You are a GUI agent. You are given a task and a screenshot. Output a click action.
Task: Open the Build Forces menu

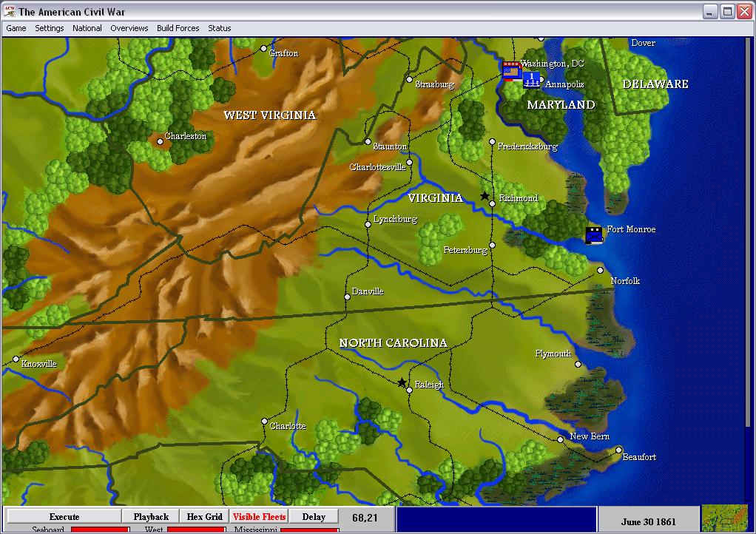tap(178, 28)
